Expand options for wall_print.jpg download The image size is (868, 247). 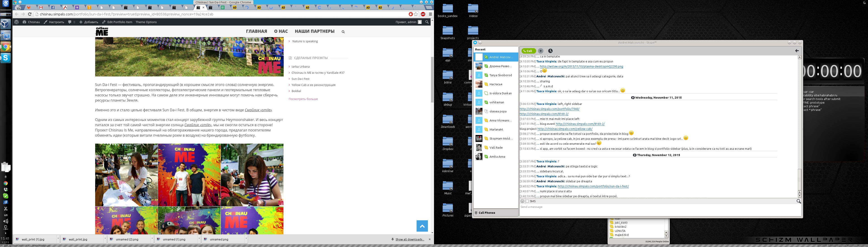105,239
